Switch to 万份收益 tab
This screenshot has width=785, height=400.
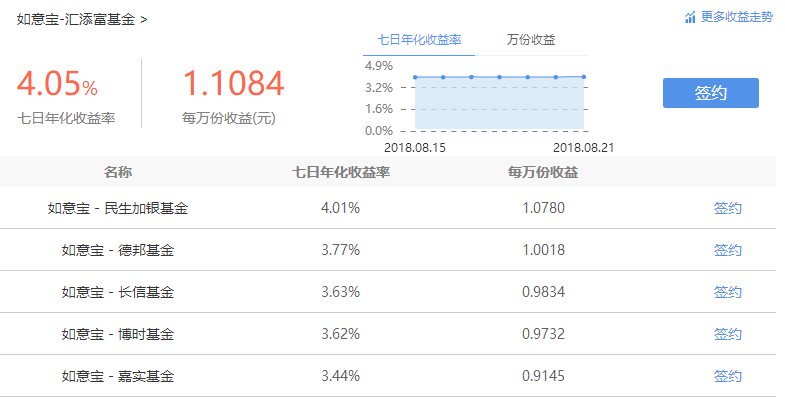531,40
